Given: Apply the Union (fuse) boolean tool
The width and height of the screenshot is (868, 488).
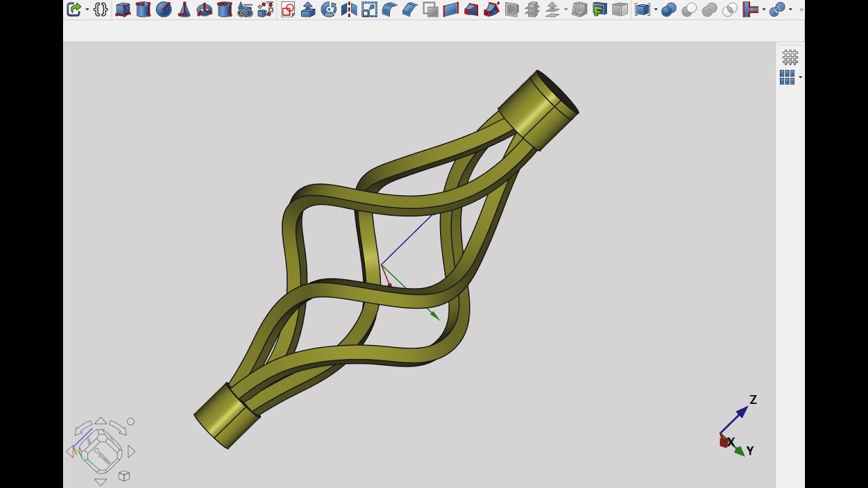Looking at the screenshot, I should 709,9.
